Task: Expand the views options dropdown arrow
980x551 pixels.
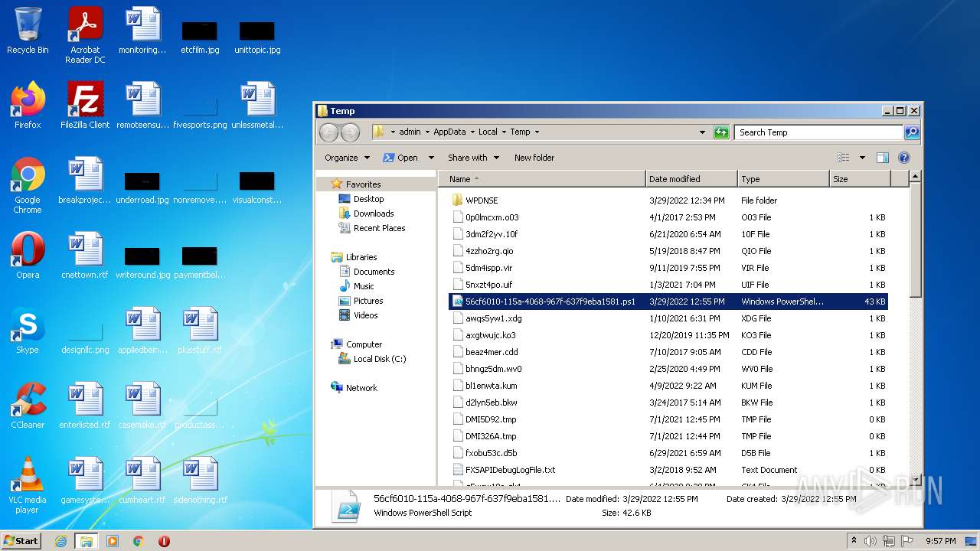Action: point(862,158)
